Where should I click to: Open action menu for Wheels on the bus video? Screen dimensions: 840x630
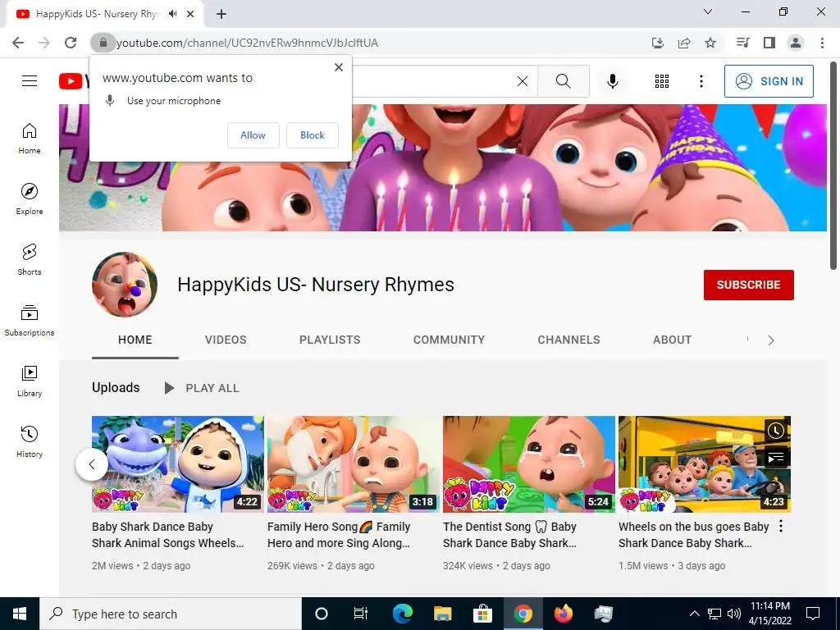click(781, 526)
